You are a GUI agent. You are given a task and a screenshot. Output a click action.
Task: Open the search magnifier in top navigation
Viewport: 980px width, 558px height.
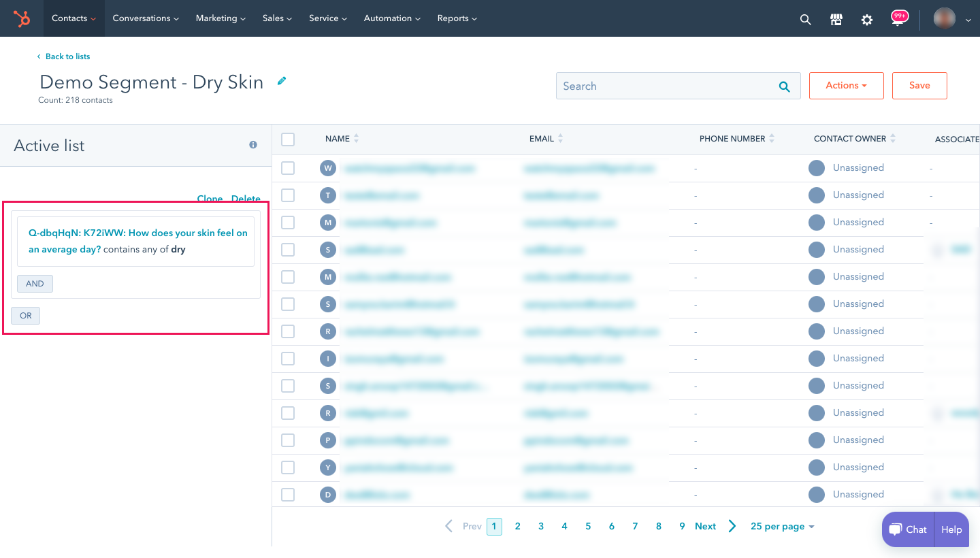pos(806,20)
